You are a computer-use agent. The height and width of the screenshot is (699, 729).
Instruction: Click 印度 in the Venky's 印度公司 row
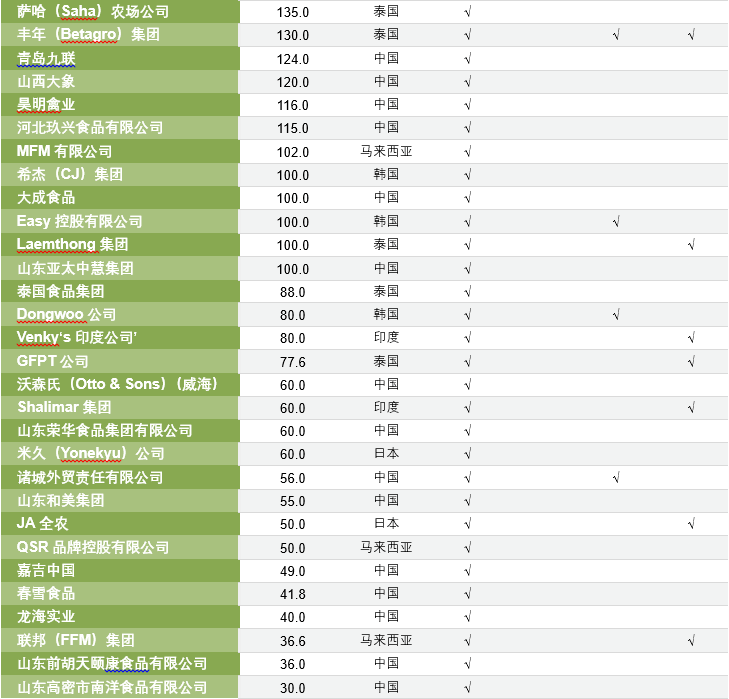[x=386, y=337]
